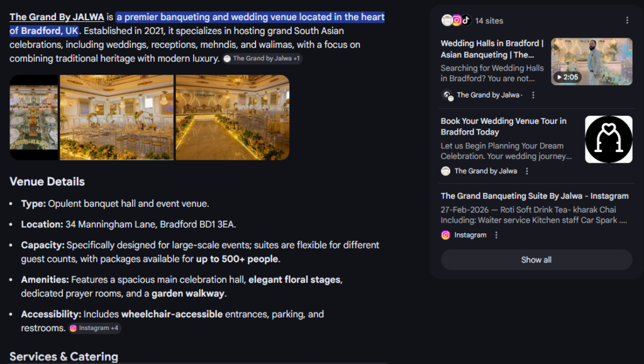Open 'The Grand Banqueting Suite By Jalwa' result
The height and width of the screenshot is (364, 644).
pos(535,196)
